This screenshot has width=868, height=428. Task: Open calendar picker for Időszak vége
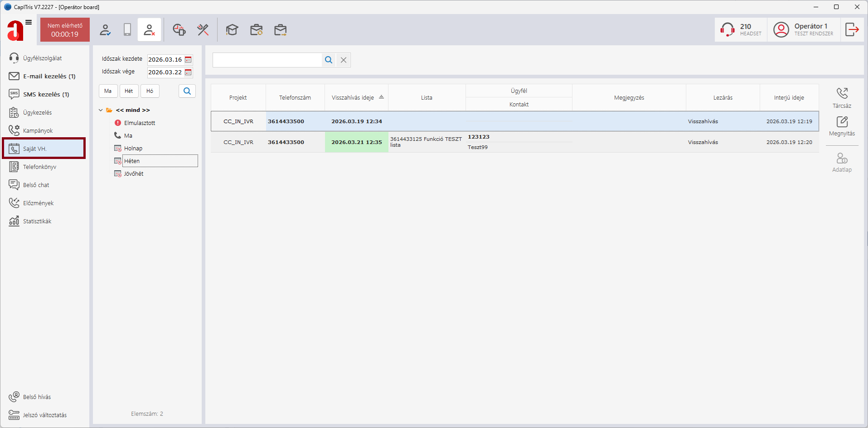tap(188, 72)
